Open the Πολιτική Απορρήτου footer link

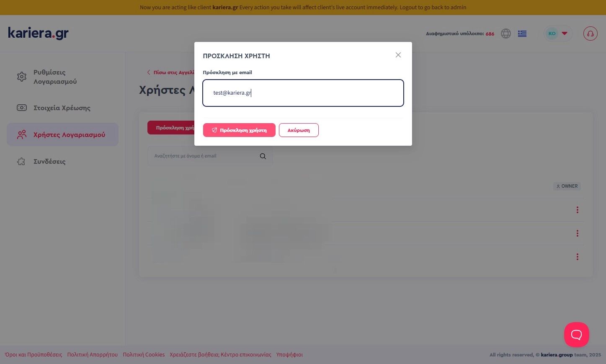[93, 355]
